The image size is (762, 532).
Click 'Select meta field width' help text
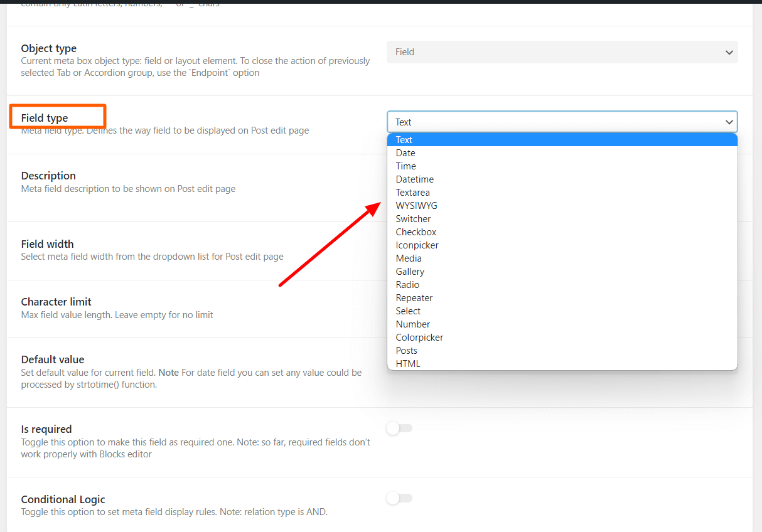[x=153, y=257]
